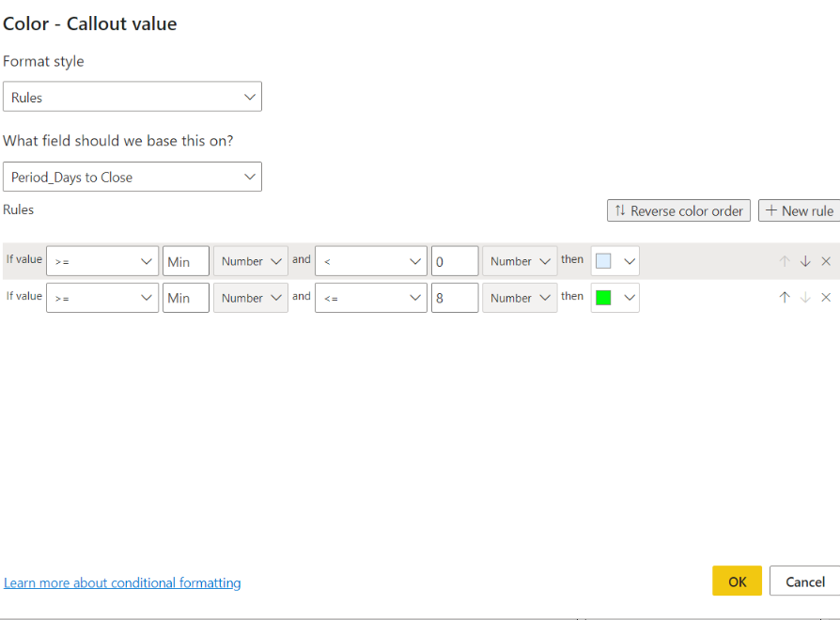Delete the first rule with X icon

826,261
